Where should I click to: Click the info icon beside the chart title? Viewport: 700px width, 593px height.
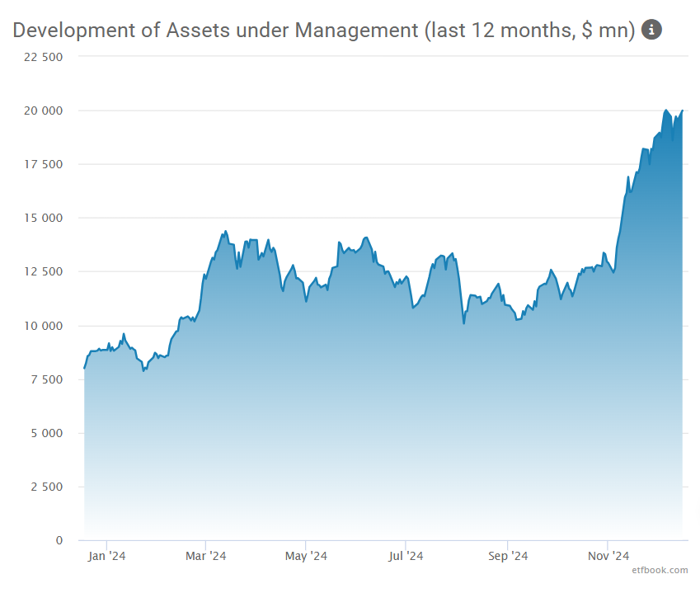click(x=651, y=31)
